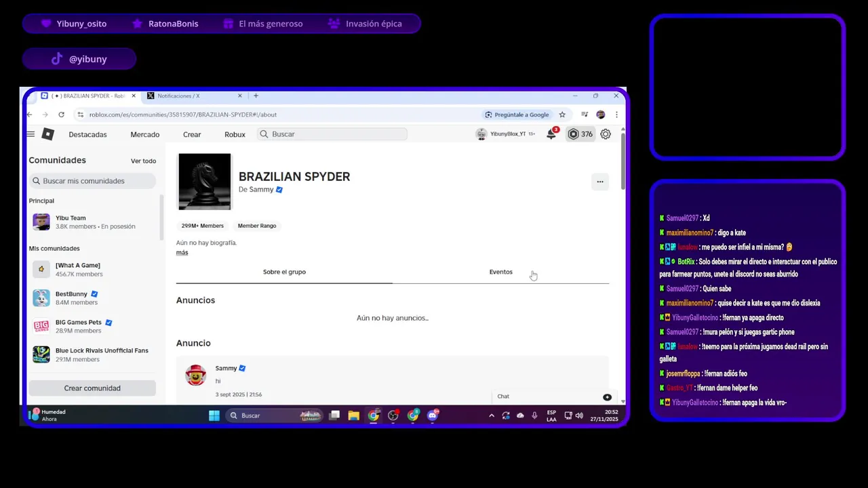Switch to the Eventos tab

[500, 272]
